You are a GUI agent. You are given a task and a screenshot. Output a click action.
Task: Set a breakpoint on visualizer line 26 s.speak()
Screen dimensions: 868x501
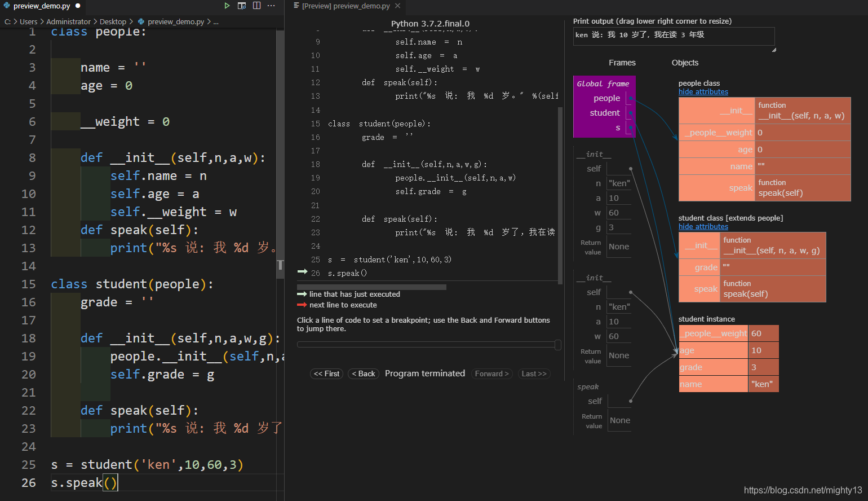[x=347, y=273]
